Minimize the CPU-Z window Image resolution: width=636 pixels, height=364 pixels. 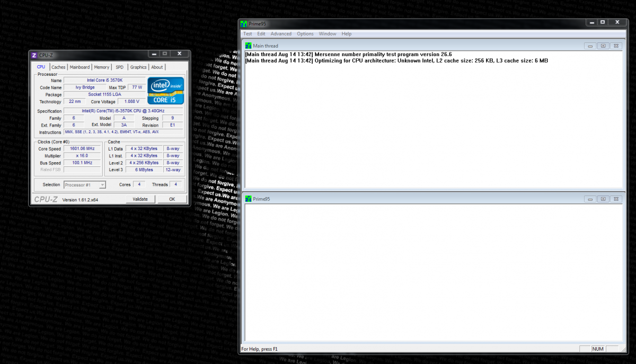[x=153, y=54]
